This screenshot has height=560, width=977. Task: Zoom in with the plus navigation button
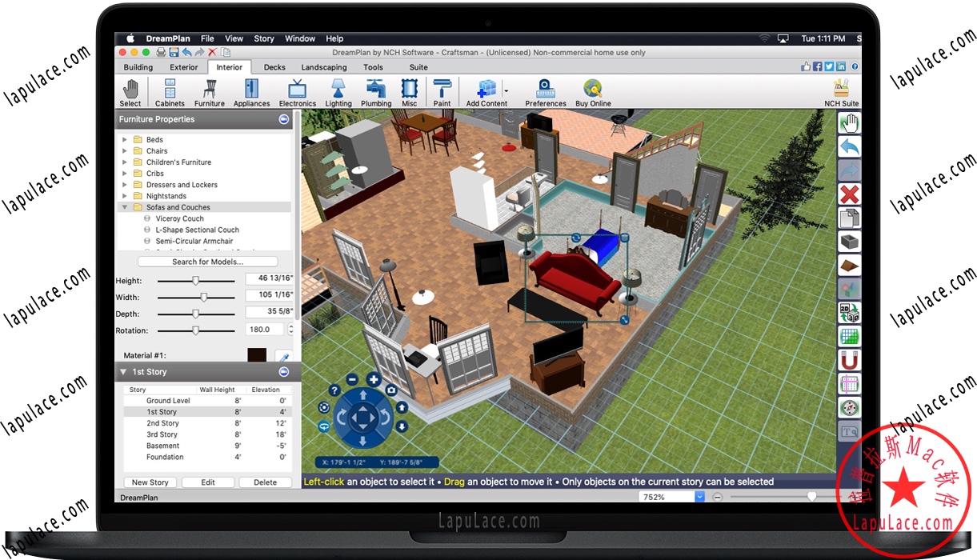[374, 379]
